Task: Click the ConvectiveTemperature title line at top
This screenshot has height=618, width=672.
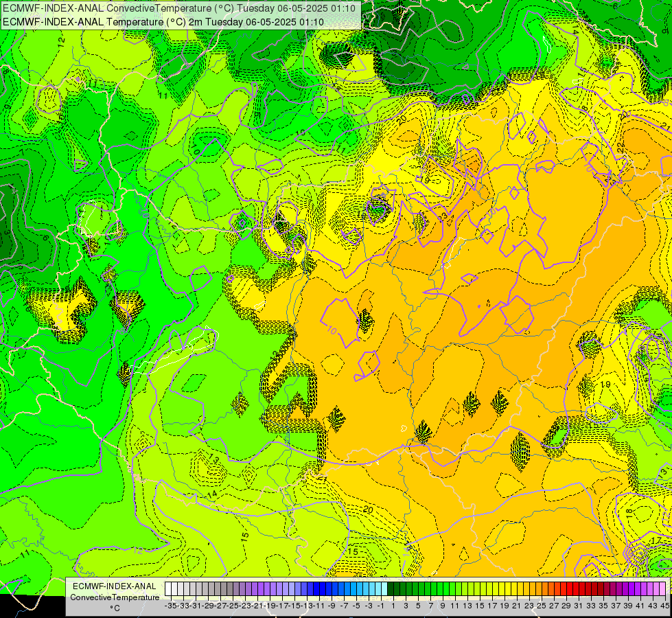Action: click(x=179, y=8)
